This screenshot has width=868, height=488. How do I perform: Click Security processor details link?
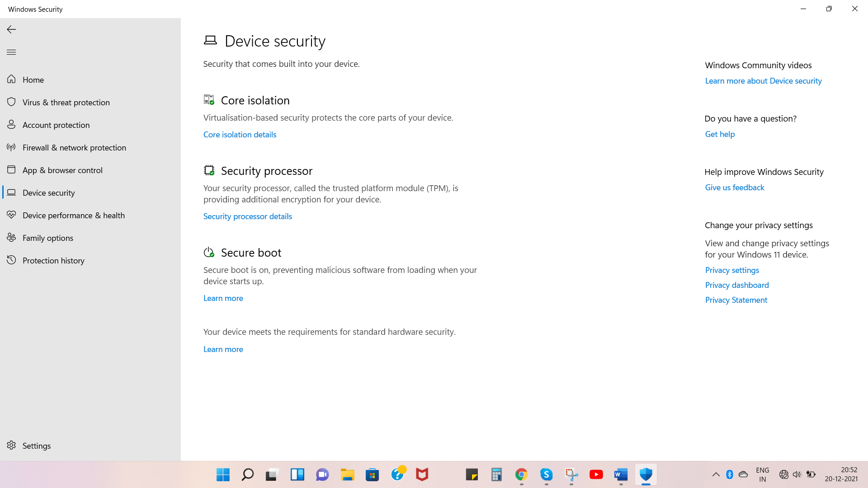point(248,216)
